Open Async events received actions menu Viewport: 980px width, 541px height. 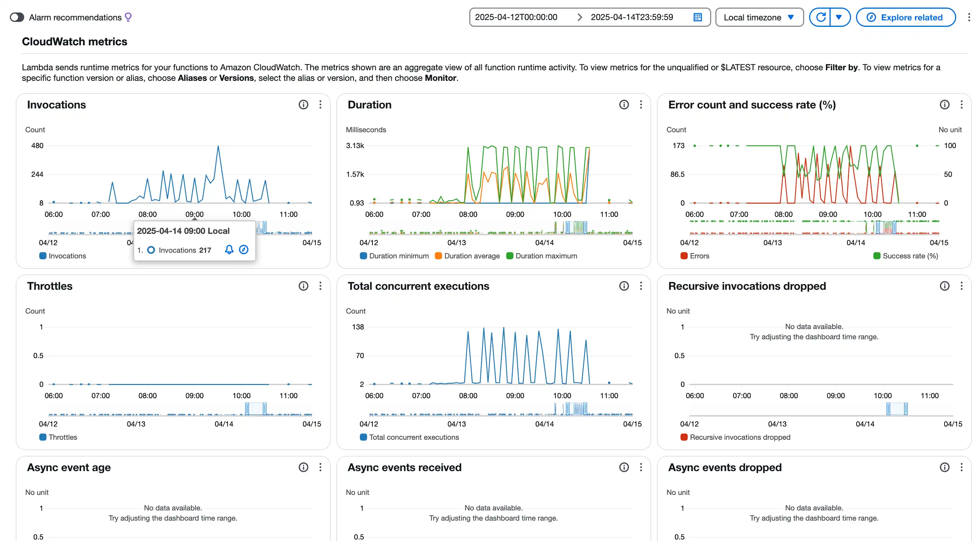tap(641, 467)
